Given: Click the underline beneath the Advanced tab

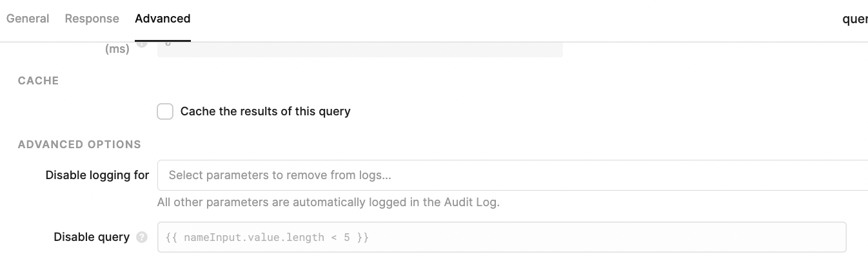Looking at the screenshot, I should pyautogui.click(x=163, y=41).
